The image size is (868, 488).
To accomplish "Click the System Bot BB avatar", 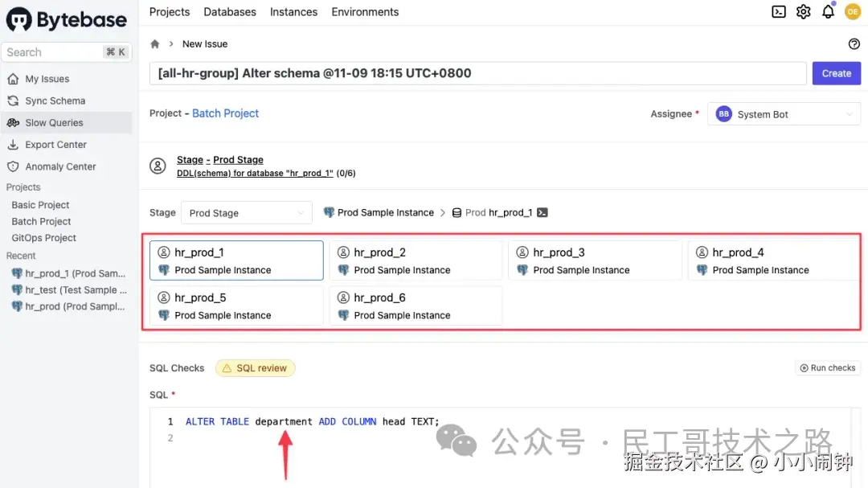I will click(723, 114).
